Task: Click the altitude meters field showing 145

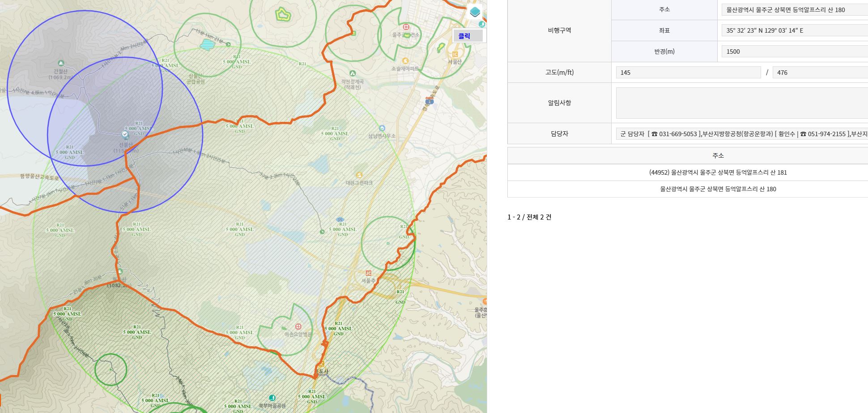Action: click(x=688, y=73)
